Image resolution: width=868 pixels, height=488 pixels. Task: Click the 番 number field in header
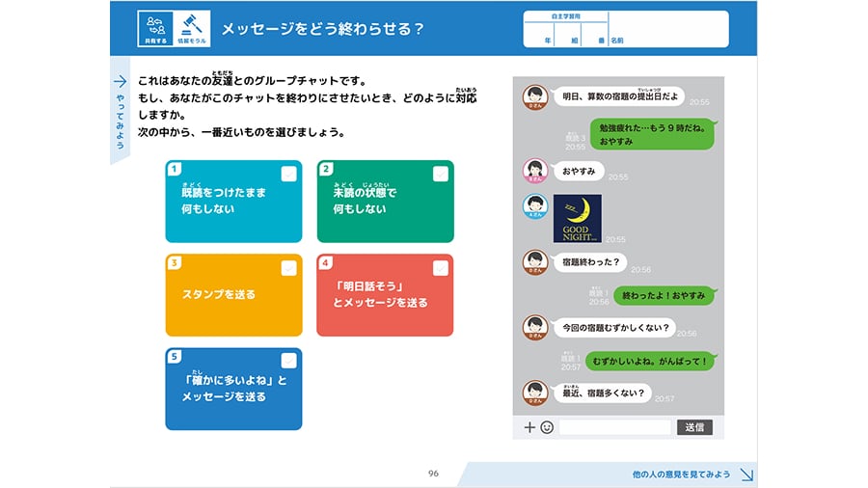tap(594, 35)
